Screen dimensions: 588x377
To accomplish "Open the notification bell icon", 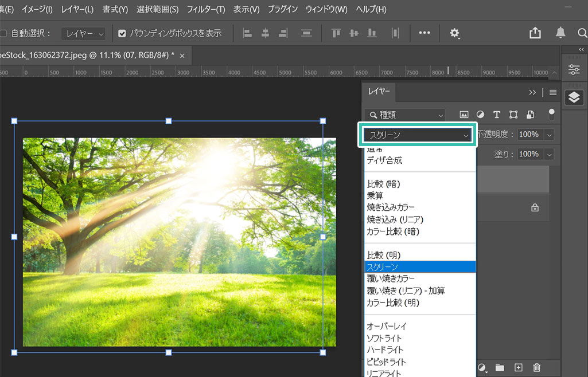I will pyautogui.click(x=560, y=33).
